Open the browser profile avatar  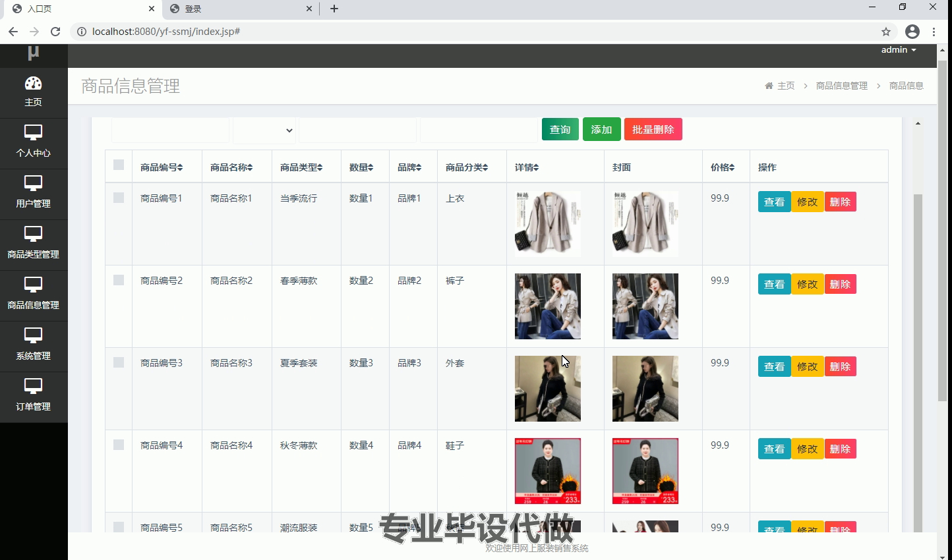click(912, 32)
